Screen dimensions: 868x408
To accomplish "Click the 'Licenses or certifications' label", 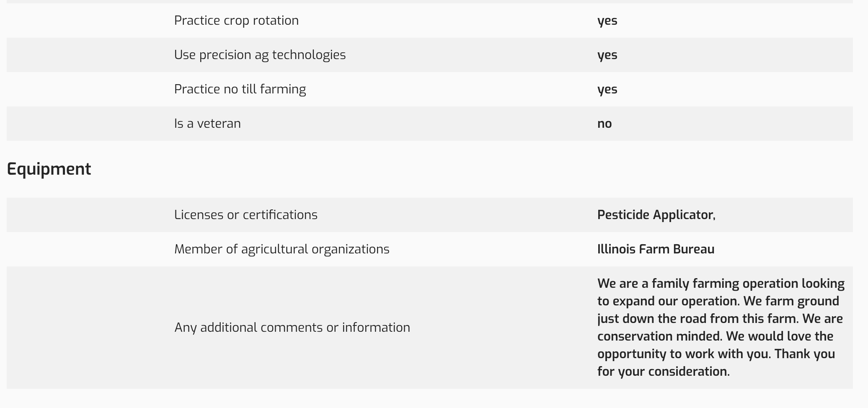I will coord(246,215).
